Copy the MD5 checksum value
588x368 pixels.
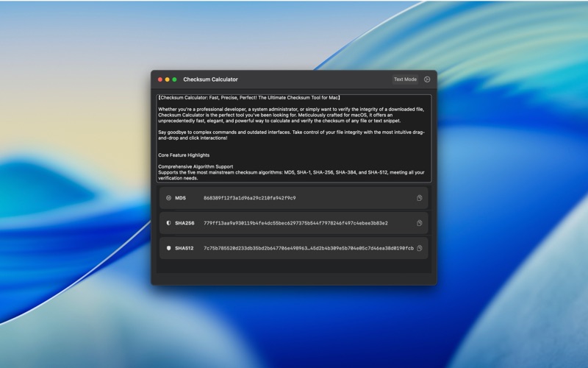click(x=419, y=198)
